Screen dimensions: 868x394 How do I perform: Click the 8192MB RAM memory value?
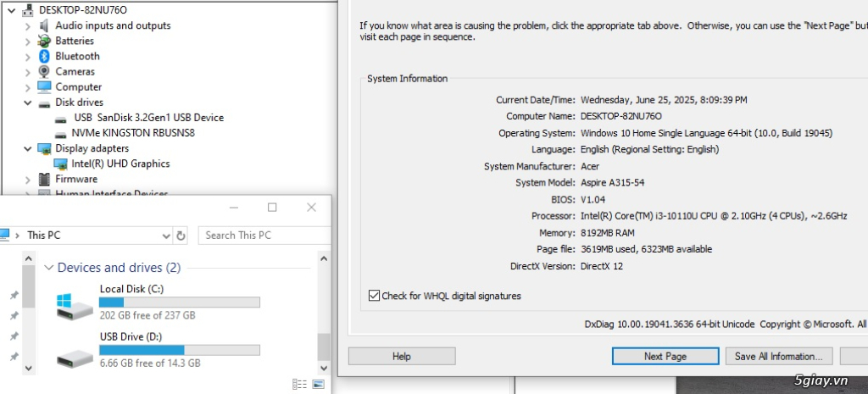pyautogui.click(x=607, y=232)
